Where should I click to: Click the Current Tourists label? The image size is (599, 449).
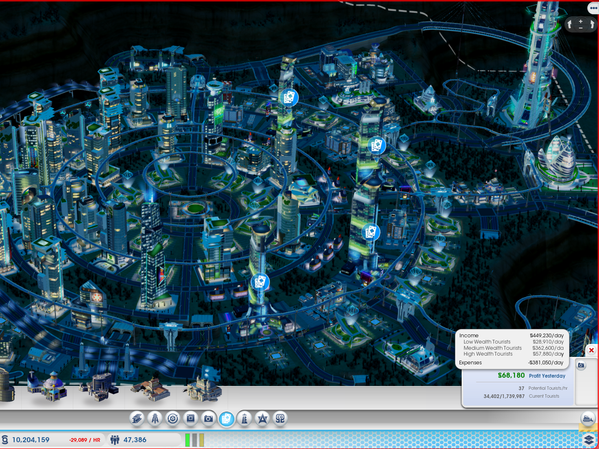(x=544, y=396)
